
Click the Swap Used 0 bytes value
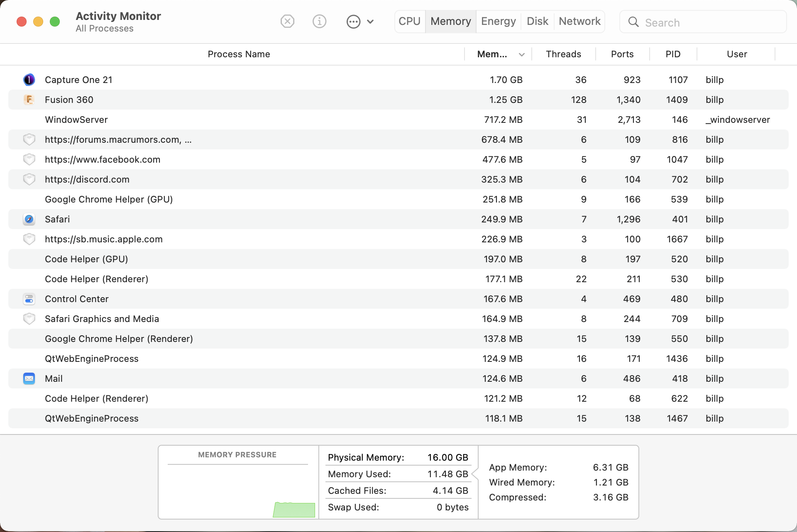(452, 507)
